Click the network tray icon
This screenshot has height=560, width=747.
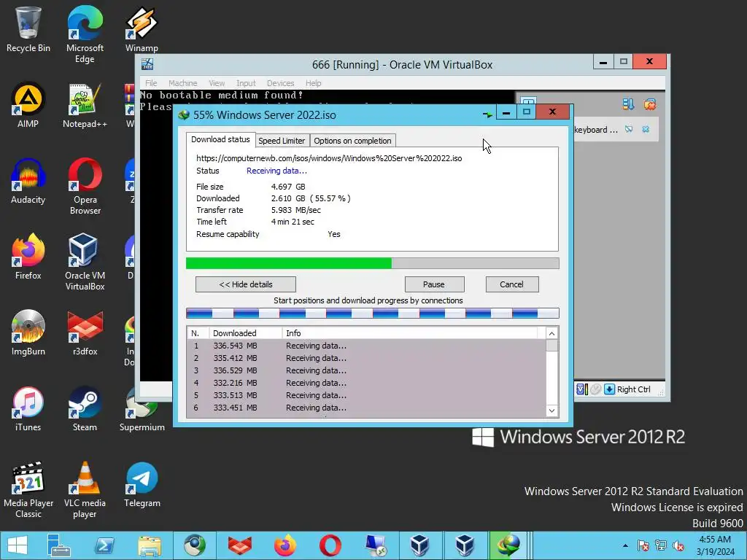click(x=661, y=545)
